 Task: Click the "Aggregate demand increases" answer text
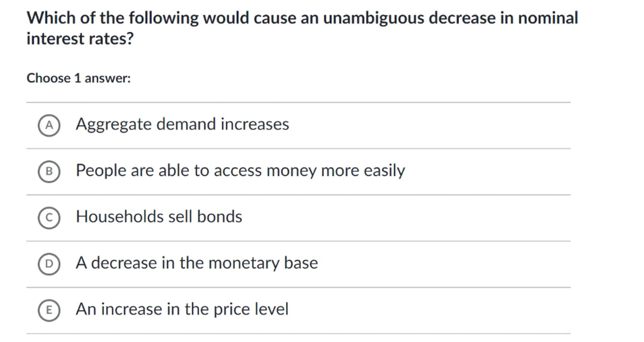182,124
